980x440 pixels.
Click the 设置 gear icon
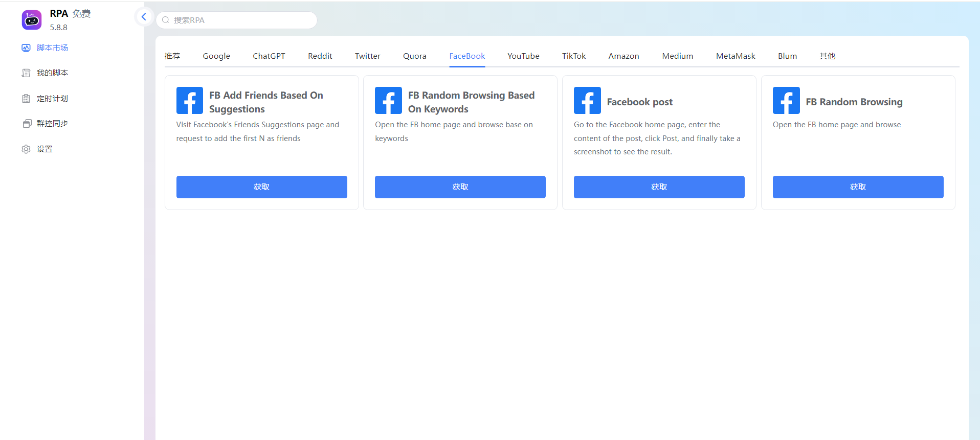pos(26,149)
